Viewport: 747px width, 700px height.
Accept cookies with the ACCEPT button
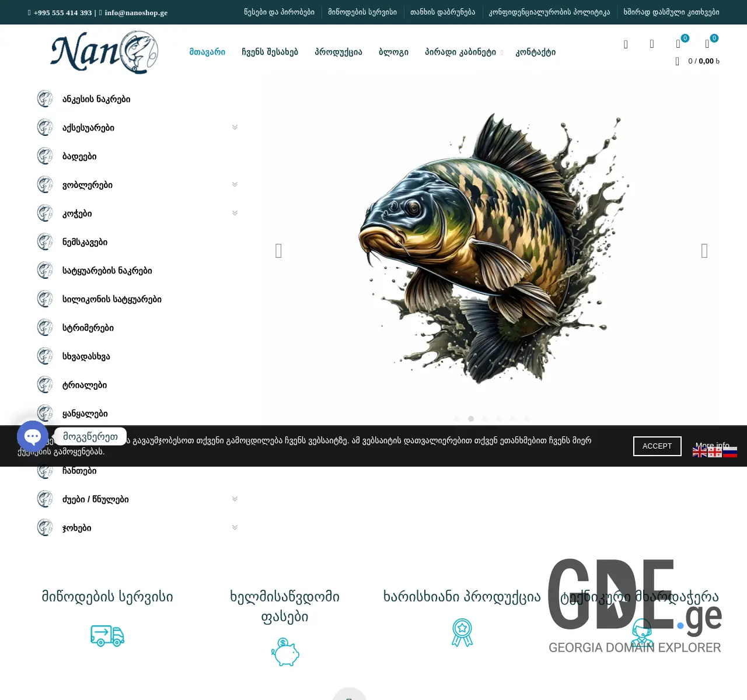pos(657,446)
